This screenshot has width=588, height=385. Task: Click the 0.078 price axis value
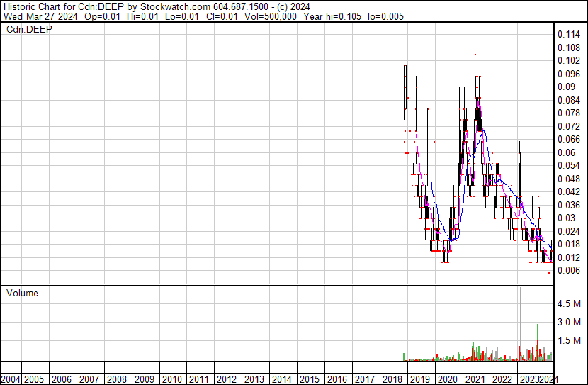pos(569,113)
